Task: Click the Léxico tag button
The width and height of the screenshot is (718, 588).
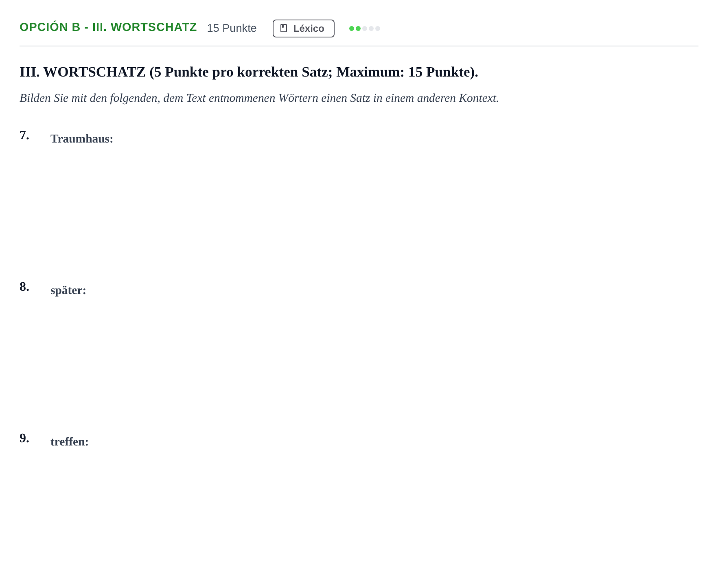Action: pyautogui.click(x=303, y=29)
